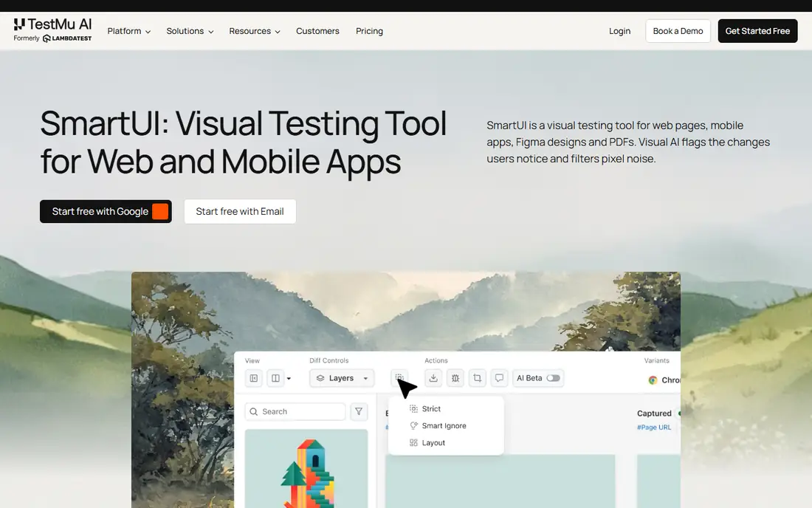Click the search magnifier icon
This screenshot has height=508, width=812.
click(254, 412)
